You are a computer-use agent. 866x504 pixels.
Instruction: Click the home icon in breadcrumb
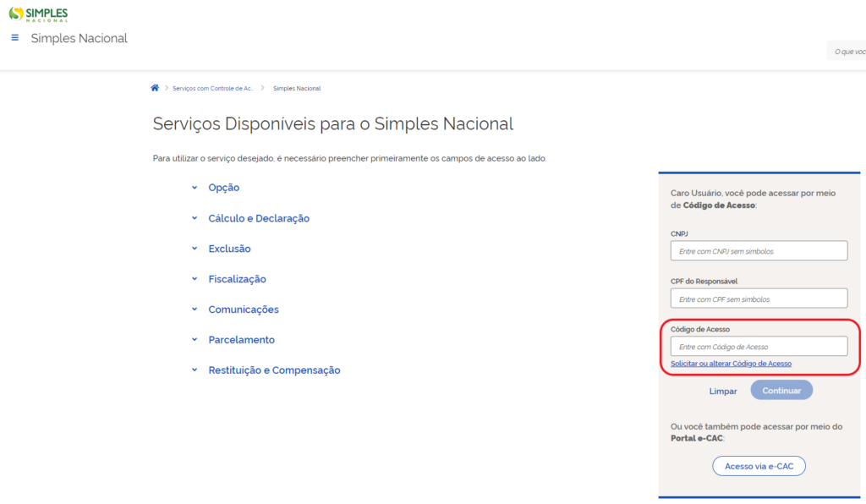click(x=155, y=88)
